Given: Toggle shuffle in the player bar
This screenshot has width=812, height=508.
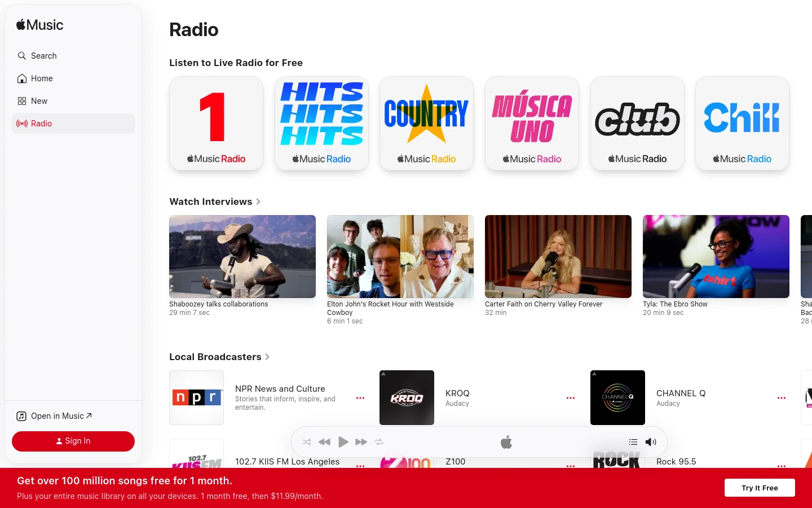Looking at the screenshot, I should [307, 442].
